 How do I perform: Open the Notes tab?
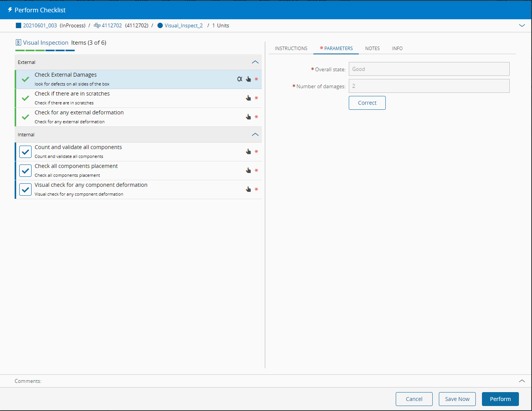click(372, 49)
